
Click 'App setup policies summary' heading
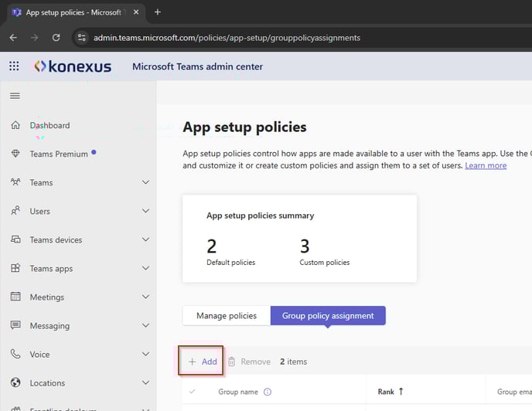pos(261,216)
